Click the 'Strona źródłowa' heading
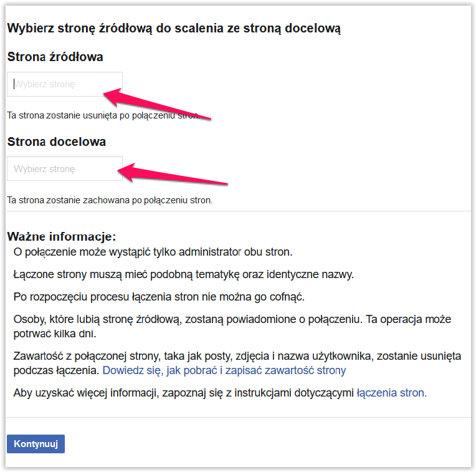The width and height of the screenshot is (476, 472). (55, 57)
